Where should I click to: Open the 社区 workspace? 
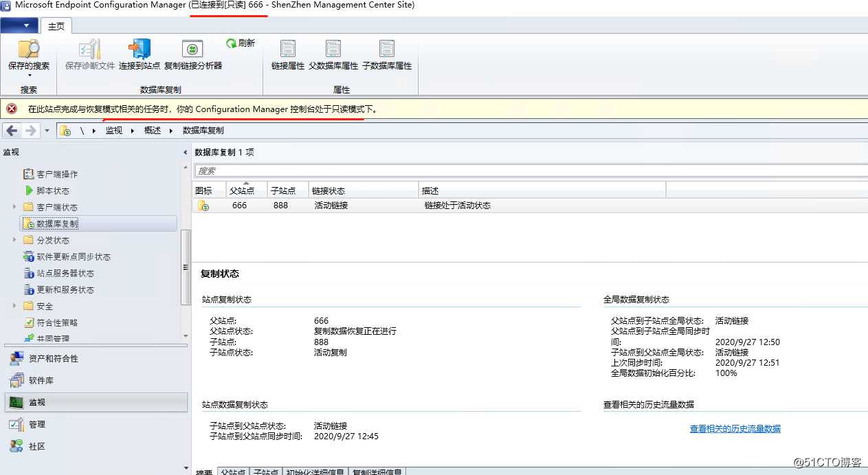(95, 446)
